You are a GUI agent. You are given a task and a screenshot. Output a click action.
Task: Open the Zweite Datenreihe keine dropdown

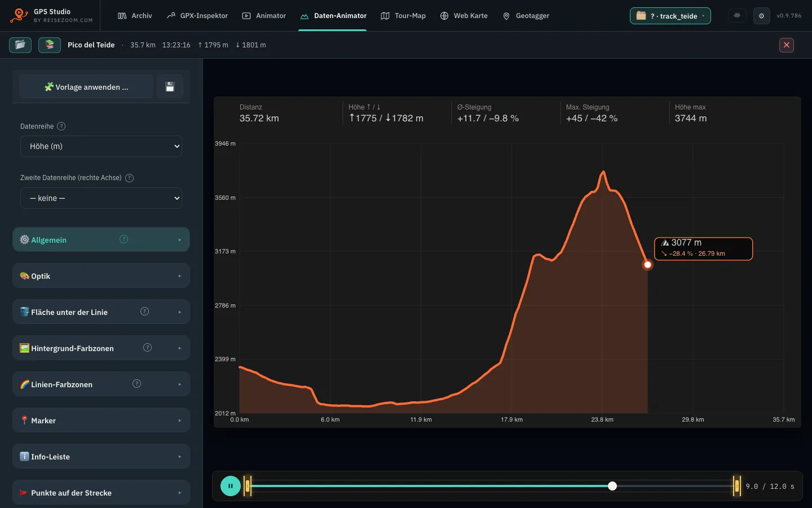pyautogui.click(x=101, y=198)
